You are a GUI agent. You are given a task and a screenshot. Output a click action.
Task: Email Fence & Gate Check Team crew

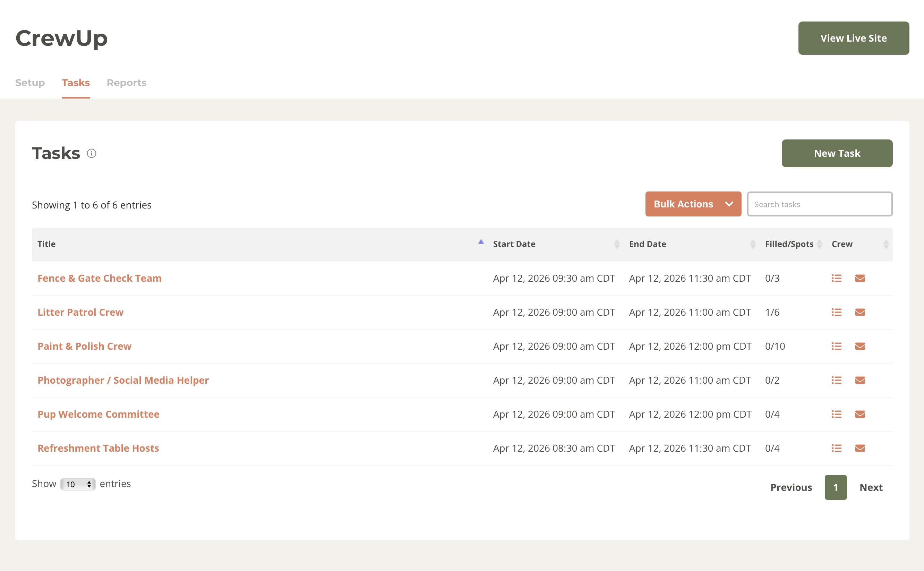pyautogui.click(x=860, y=278)
